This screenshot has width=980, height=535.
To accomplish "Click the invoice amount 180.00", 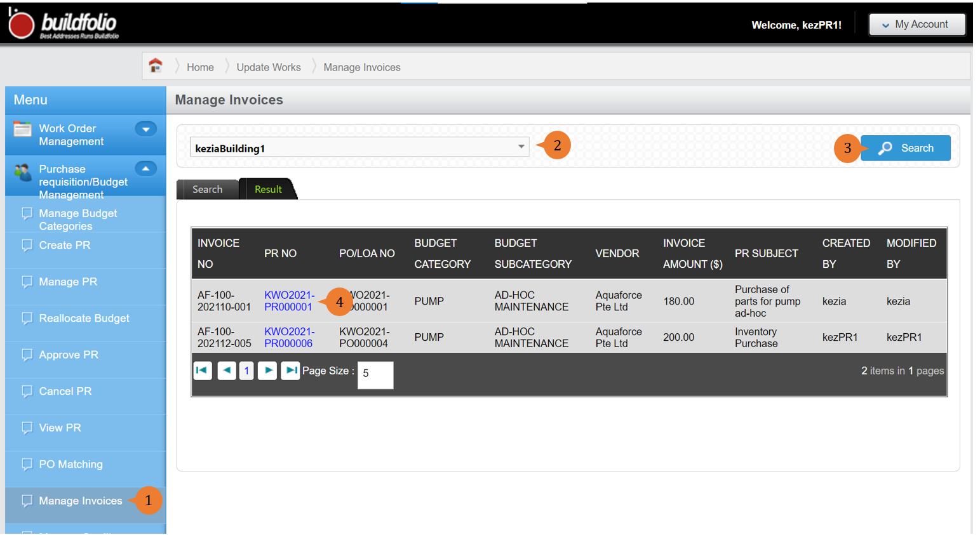I will click(x=679, y=301).
